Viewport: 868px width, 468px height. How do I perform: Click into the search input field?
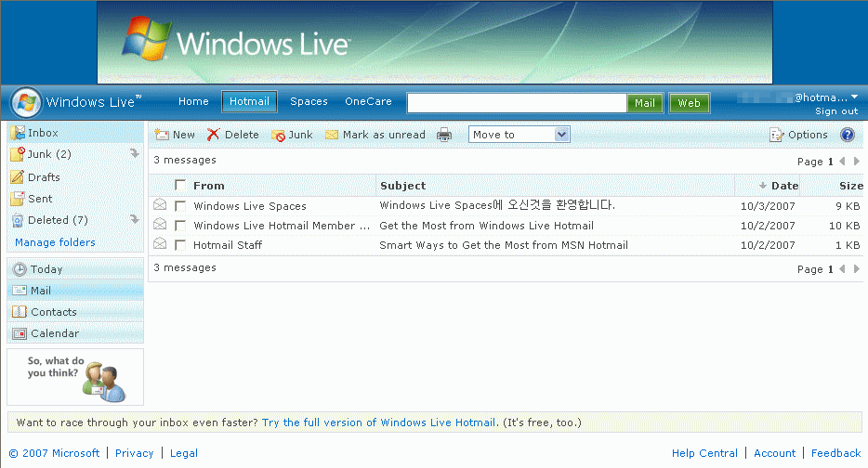[x=517, y=103]
